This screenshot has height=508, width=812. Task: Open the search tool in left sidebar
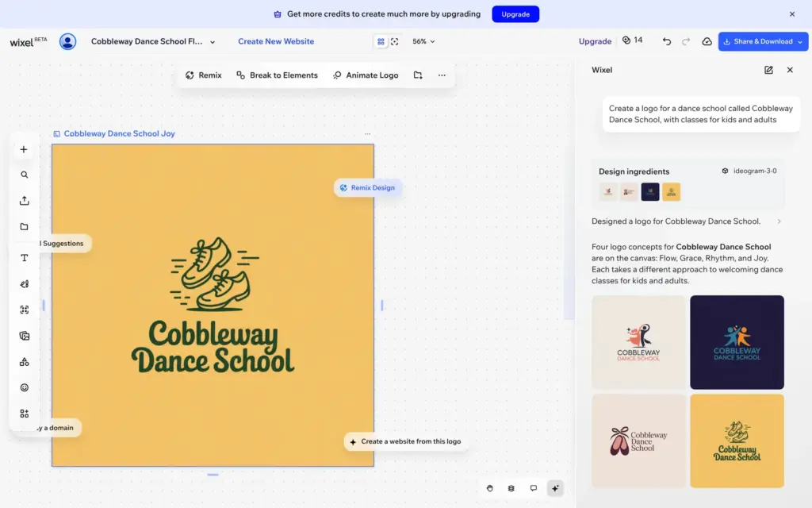pos(24,175)
